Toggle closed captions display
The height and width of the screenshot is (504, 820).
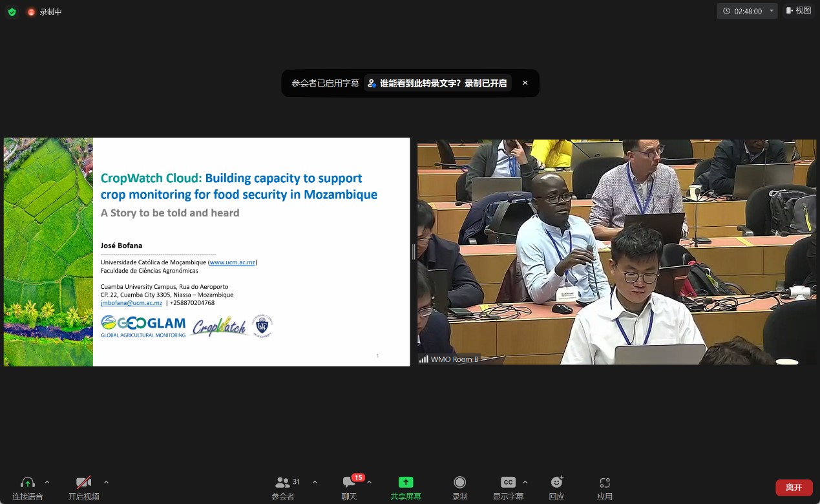point(508,487)
